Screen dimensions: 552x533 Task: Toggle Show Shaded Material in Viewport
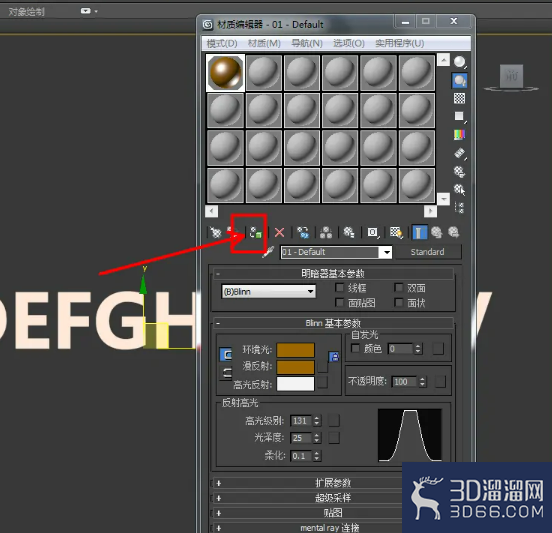(x=396, y=232)
